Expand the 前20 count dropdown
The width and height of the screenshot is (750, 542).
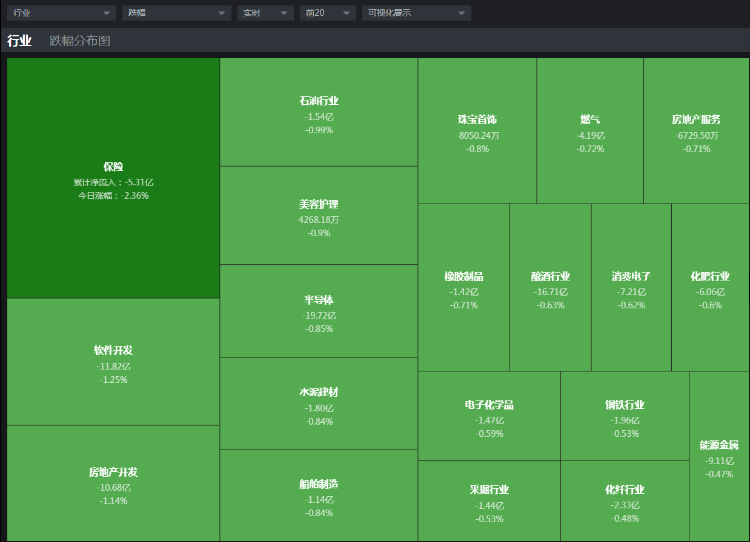[327, 13]
